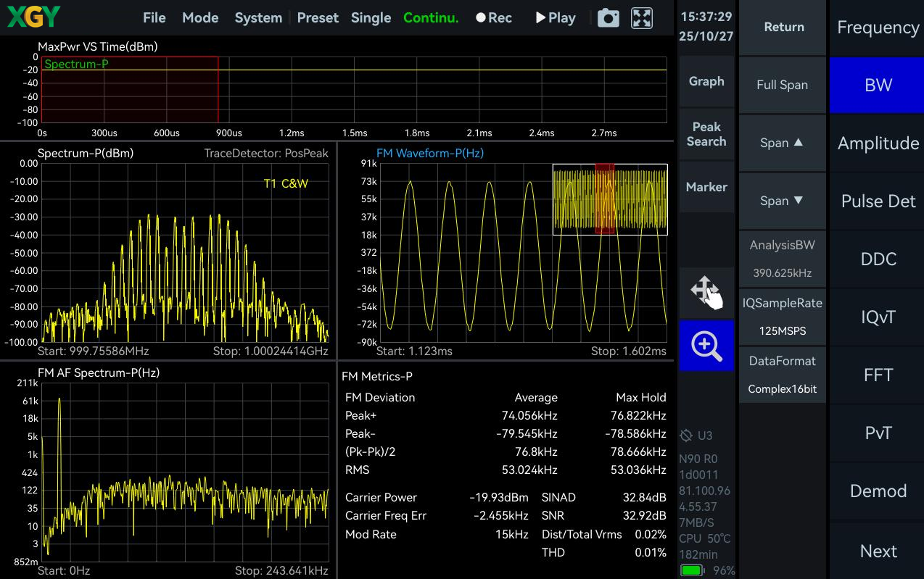Select the BW tab
924x579 pixels.
878,85
